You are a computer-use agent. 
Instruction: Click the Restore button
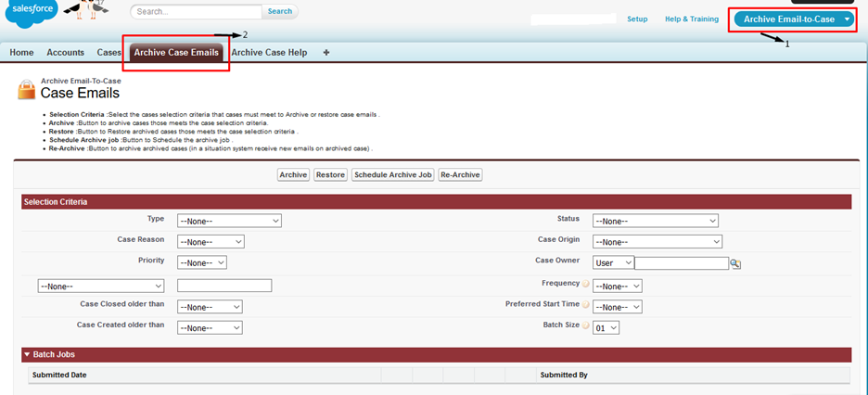click(x=330, y=175)
